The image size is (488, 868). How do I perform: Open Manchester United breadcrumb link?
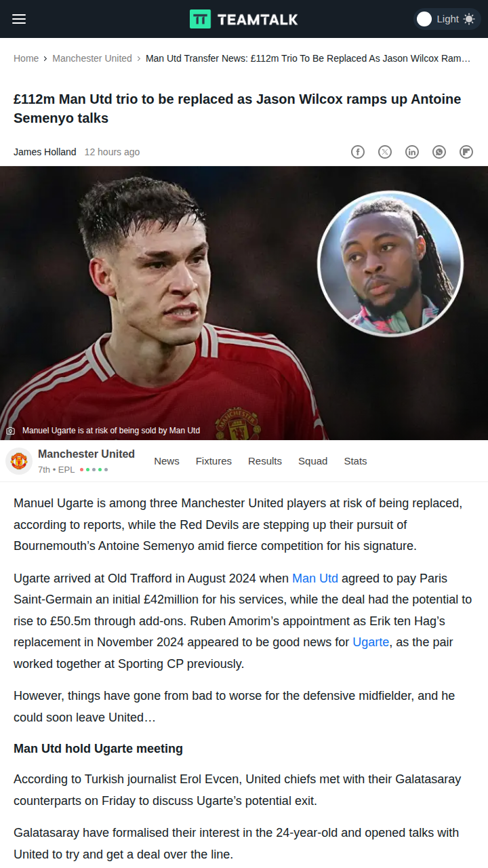tap(92, 58)
